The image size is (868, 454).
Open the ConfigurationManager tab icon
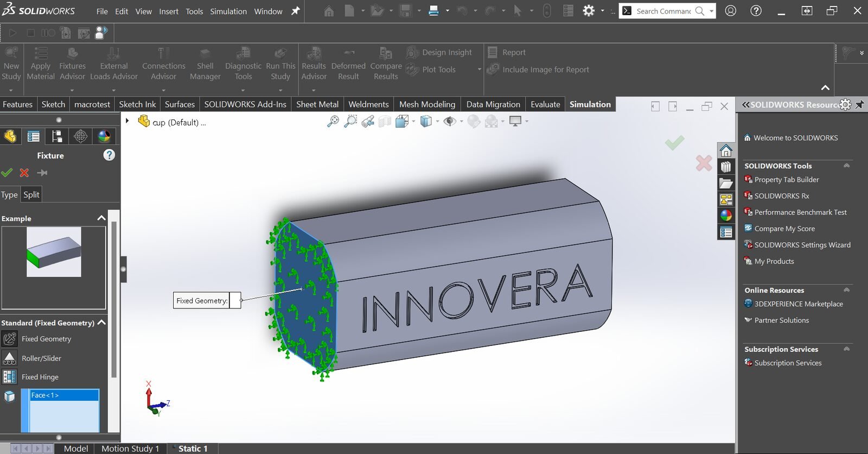click(x=57, y=136)
